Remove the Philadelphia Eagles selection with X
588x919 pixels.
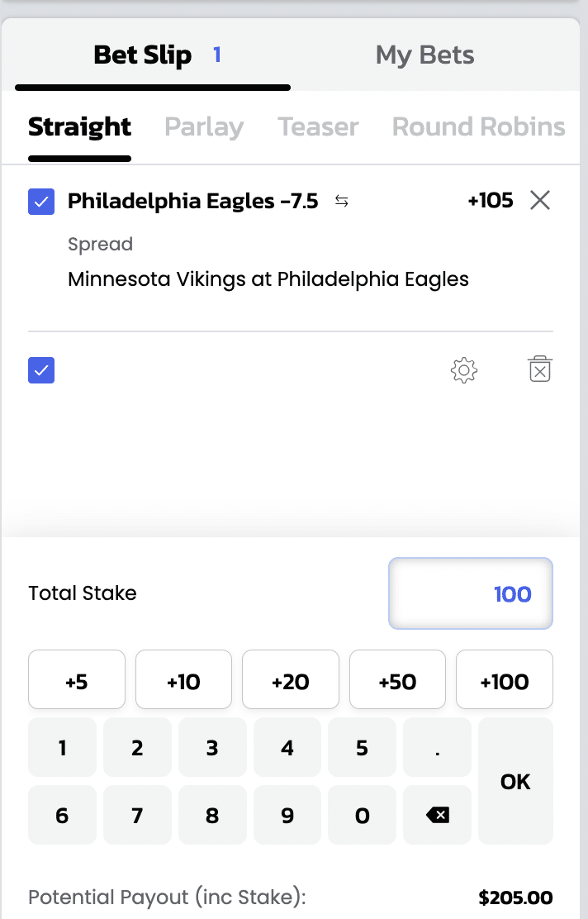(x=540, y=200)
